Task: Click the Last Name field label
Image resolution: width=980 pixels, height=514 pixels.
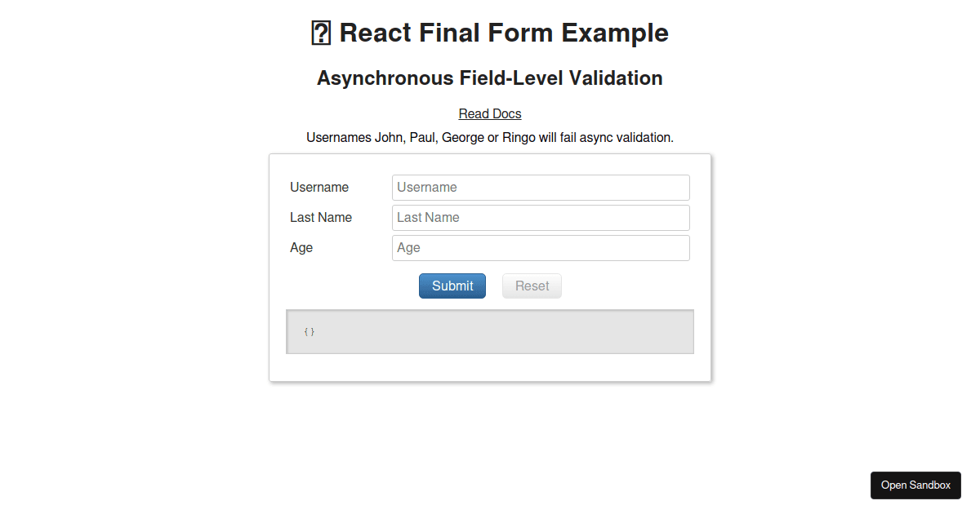Action: [321, 218]
